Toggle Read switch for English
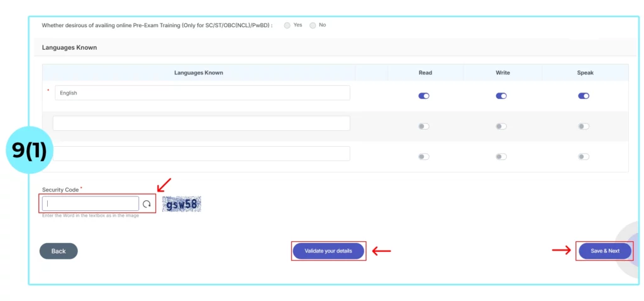The width and height of the screenshot is (644, 301). click(424, 96)
